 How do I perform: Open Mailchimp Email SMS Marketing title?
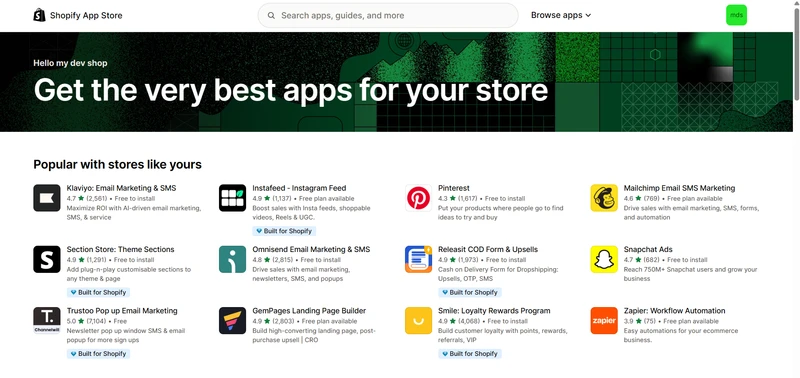click(x=679, y=188)
